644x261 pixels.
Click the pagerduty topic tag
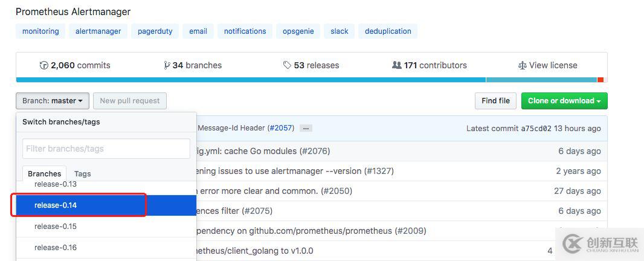click(155, 31)
